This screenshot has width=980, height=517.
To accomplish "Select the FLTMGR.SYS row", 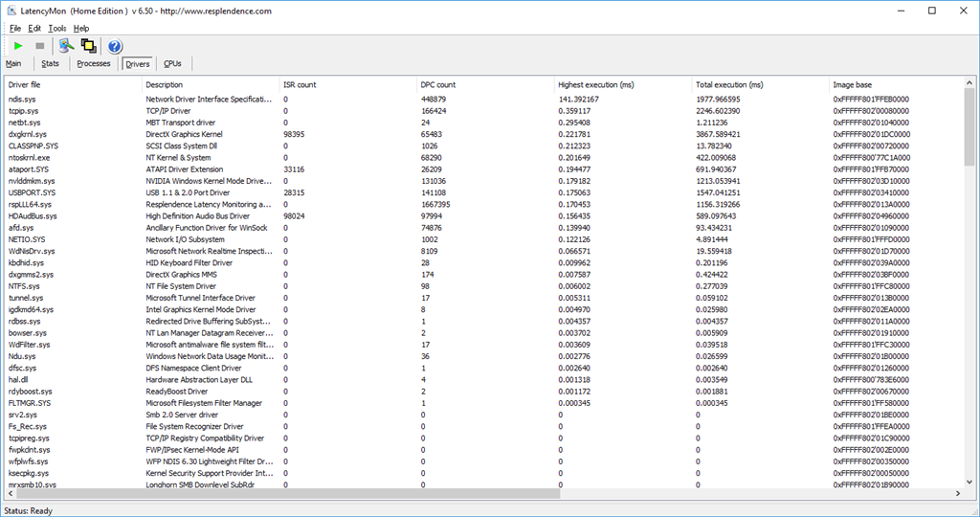I will (x=484, y=403).
